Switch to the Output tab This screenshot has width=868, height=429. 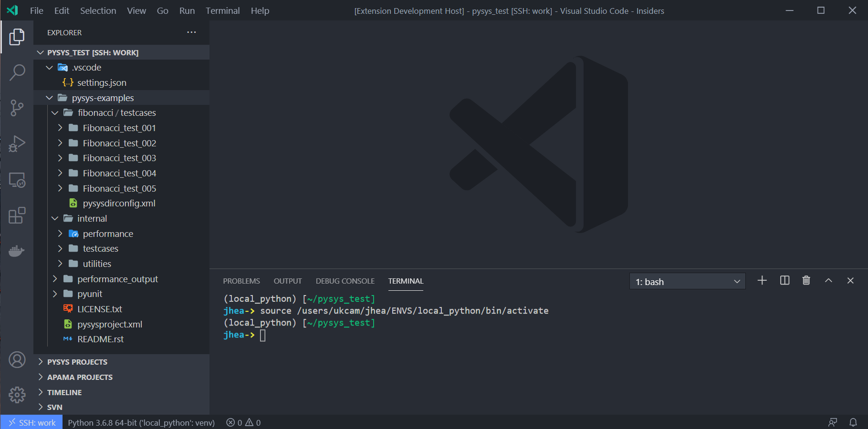(288, 281)
